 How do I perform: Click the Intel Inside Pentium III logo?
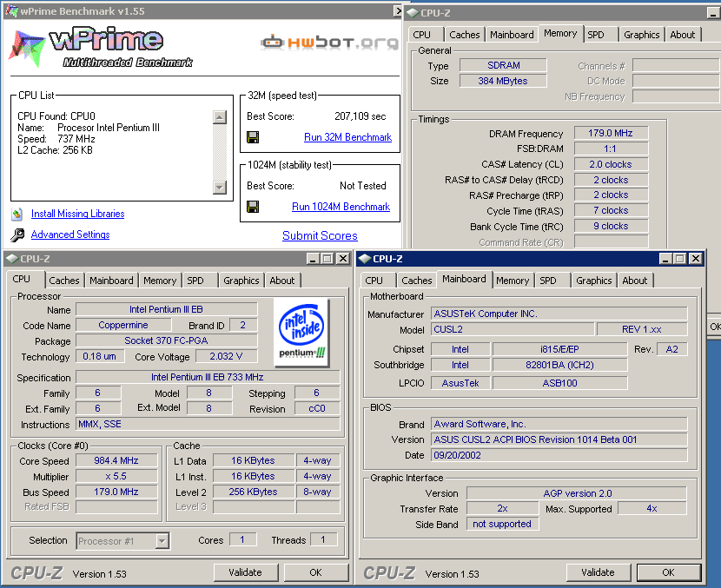pos(301,332)
